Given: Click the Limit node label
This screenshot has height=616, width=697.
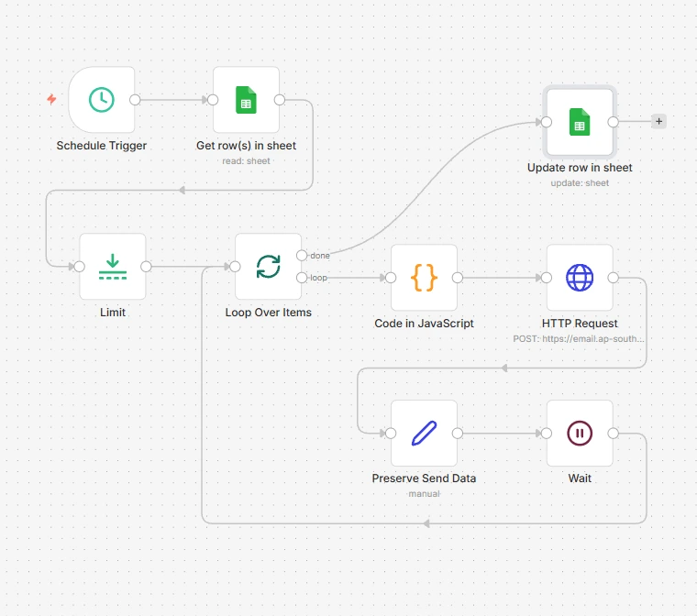Looking at the screenshot, I should pos(113,313).
